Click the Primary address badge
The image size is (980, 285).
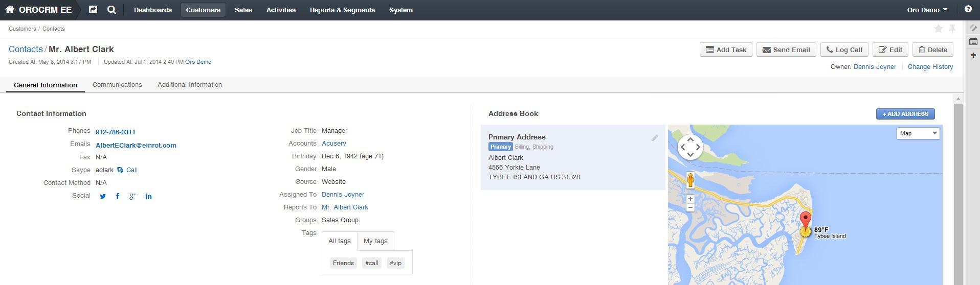click(x=501, y=147)
